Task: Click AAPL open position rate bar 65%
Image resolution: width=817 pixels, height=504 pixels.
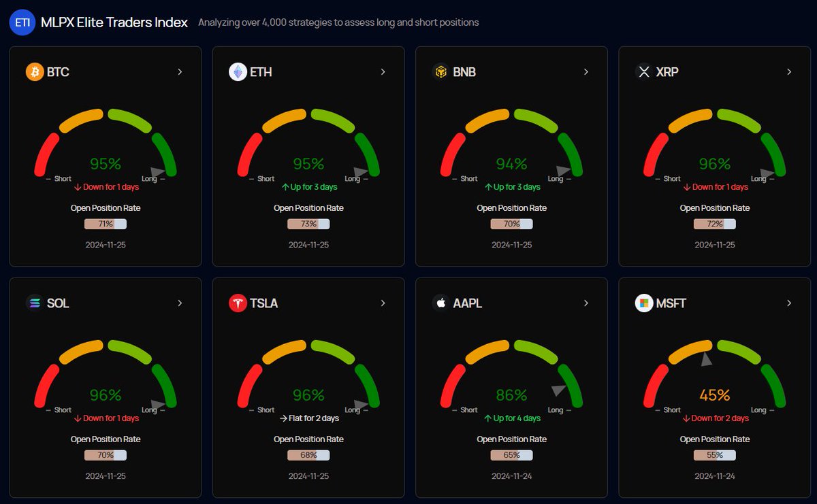Action: (511, 455)
